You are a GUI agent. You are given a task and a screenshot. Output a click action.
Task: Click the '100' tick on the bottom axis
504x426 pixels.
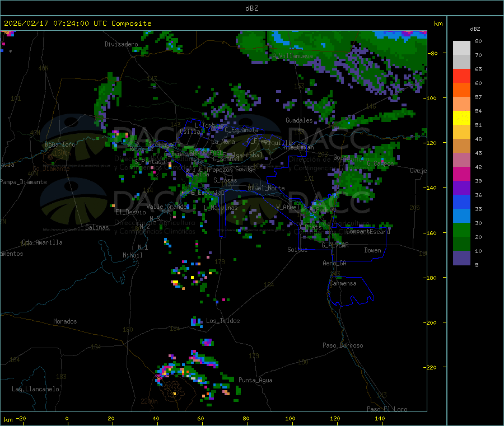[x=290, y=418]
